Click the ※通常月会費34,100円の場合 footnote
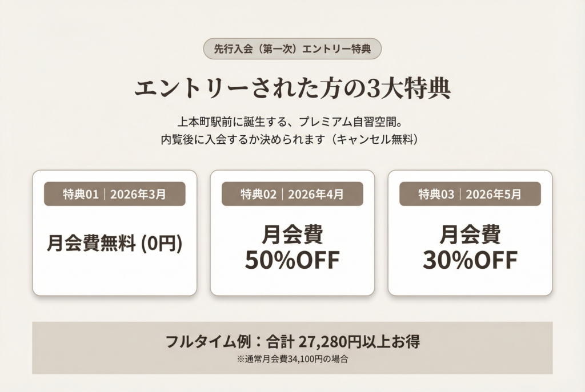Screen dimensions: 585x392 coord(292,359)
